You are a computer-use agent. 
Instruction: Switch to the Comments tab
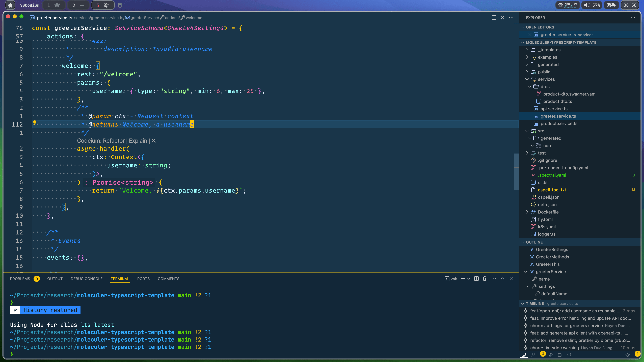pos(169,279)
